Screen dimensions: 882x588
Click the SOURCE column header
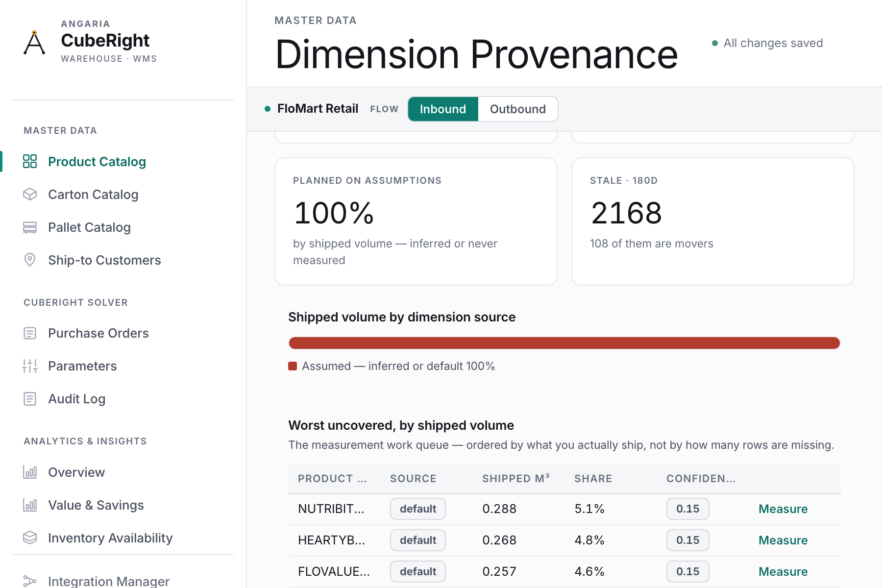[x=413, y=478]
